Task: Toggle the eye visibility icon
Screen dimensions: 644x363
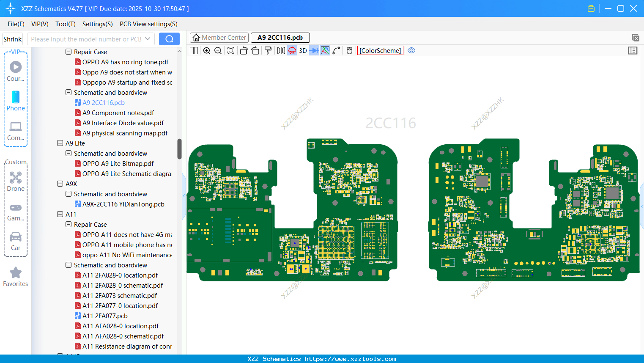Action: point(411,51)
